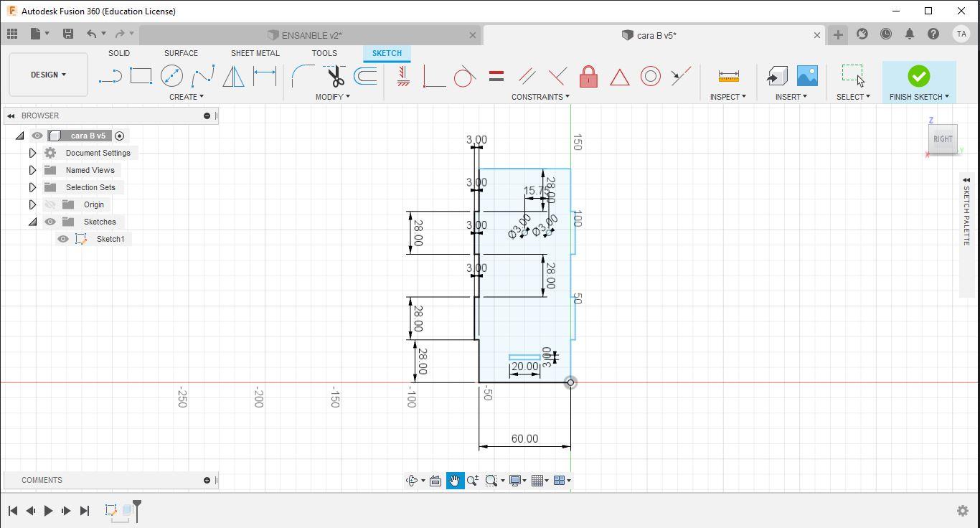Open the CONSTRAINTS dropdown menu
This screenshot has height=528, width=980.
540,97
